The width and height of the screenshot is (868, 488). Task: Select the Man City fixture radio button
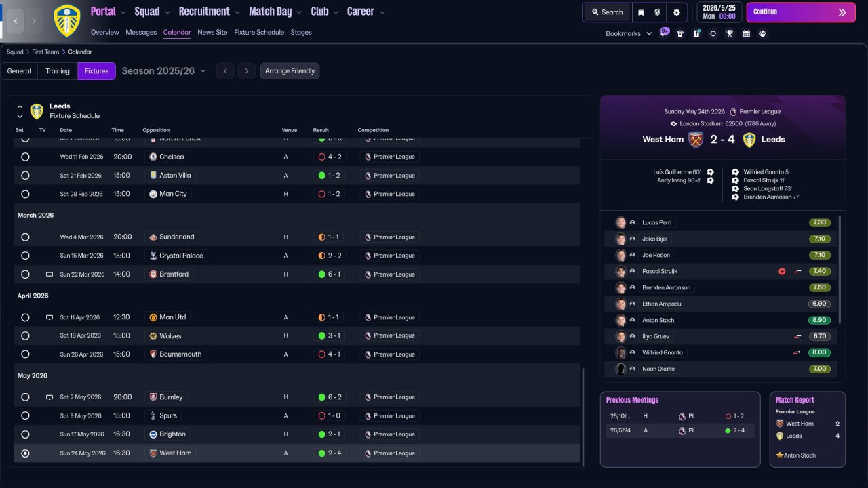click(25, 194)
